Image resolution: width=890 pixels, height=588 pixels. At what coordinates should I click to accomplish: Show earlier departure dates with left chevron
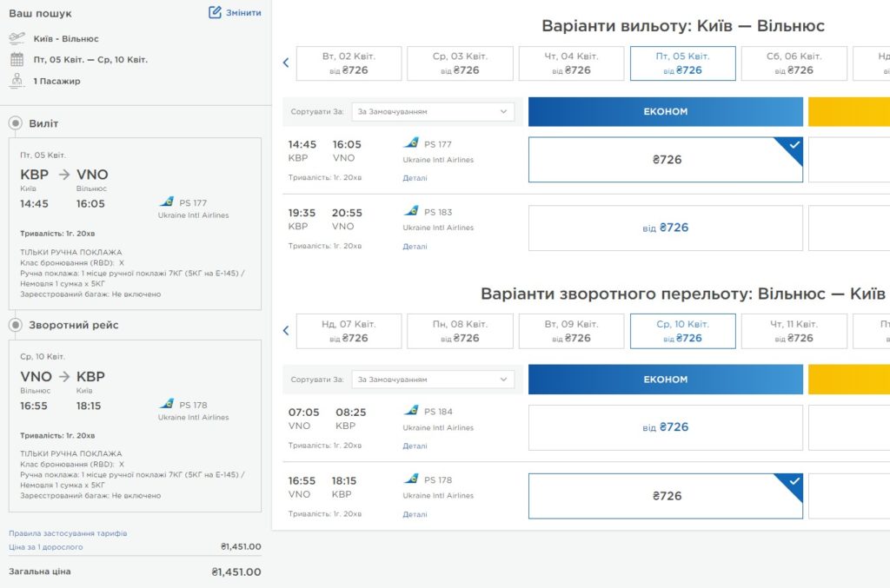point(286,63)
